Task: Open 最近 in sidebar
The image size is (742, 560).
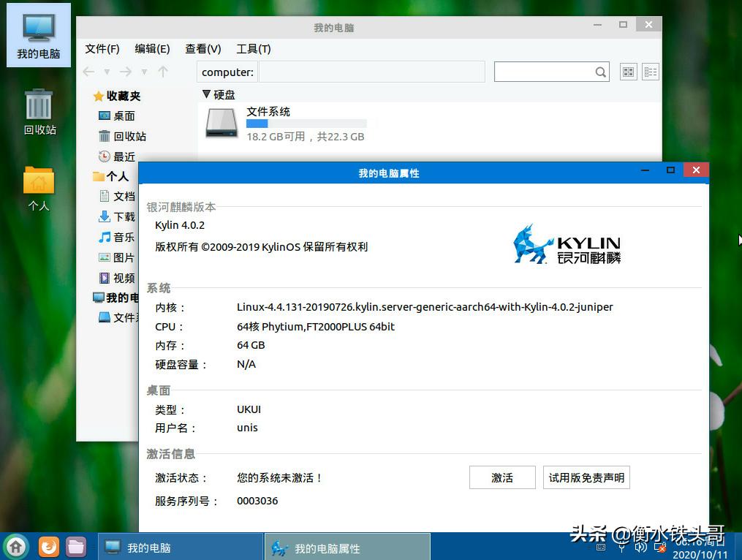Action: pos(117,156)
